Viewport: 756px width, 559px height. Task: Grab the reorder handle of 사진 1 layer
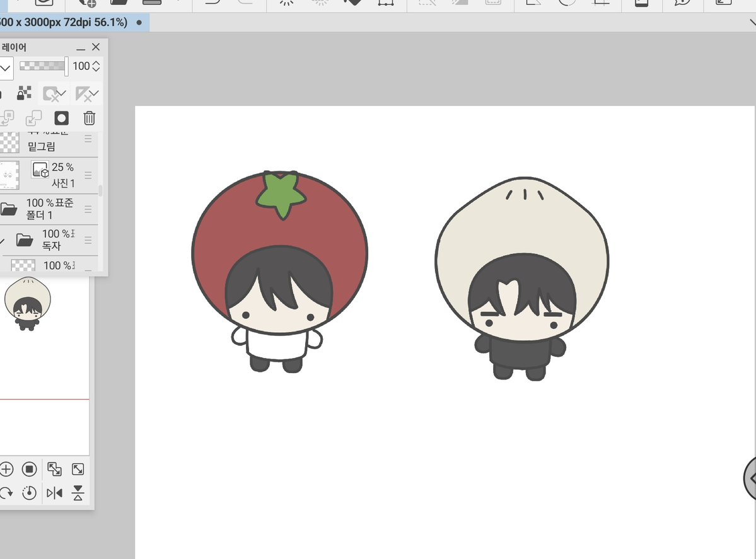click(x=88, y=175)
